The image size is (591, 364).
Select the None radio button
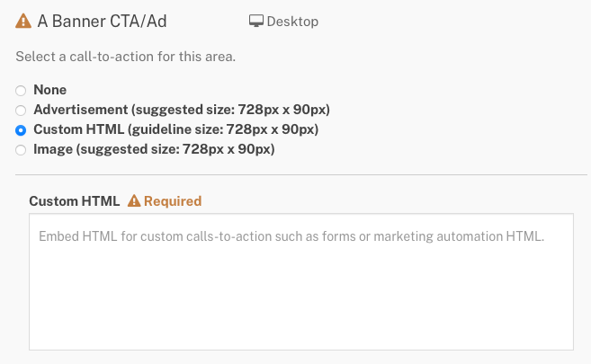(21, 91)
